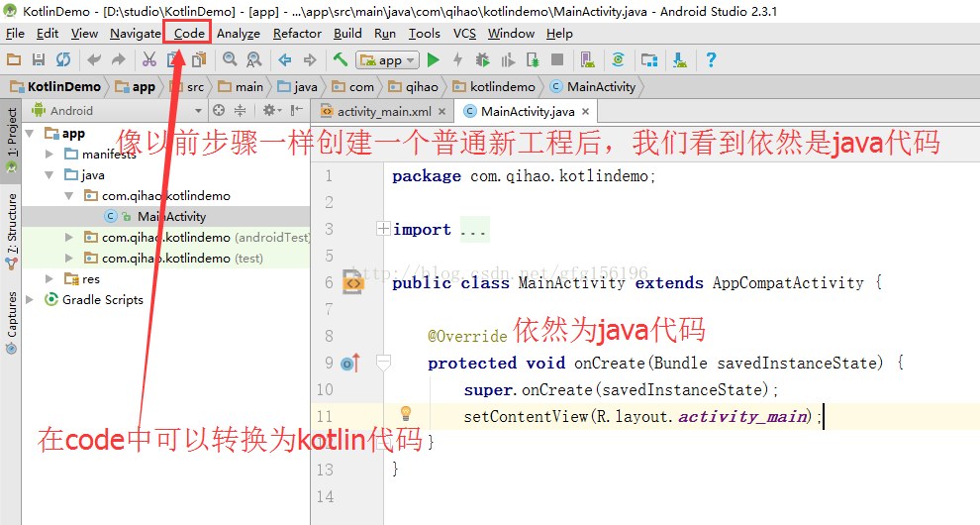Open the Analyze menu
Screen dimensions: 980x525
pyautogui.click(x=239, y=33)
